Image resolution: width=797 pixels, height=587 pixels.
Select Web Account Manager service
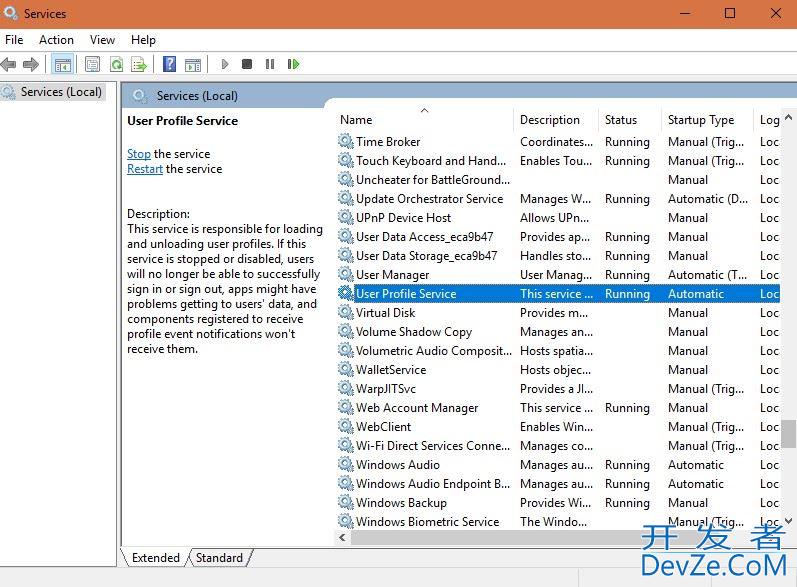tap(558, 408)
